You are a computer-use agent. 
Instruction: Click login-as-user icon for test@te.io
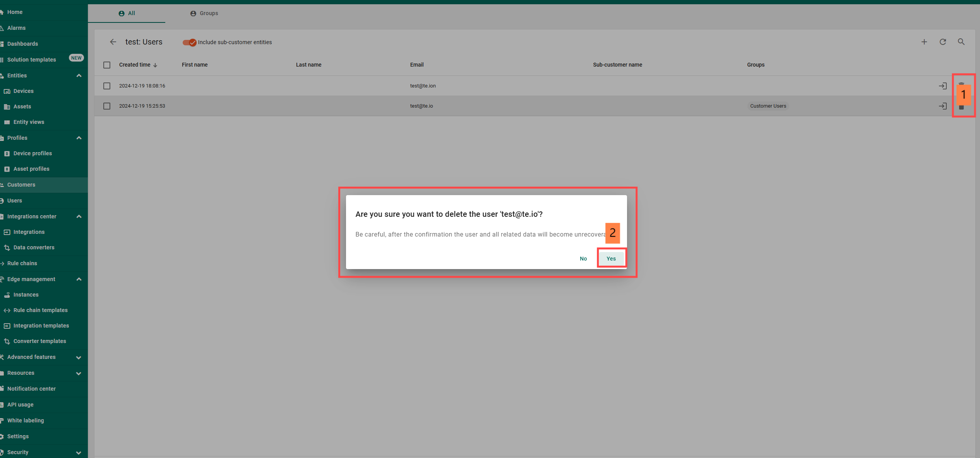click(x=942, y=106)
